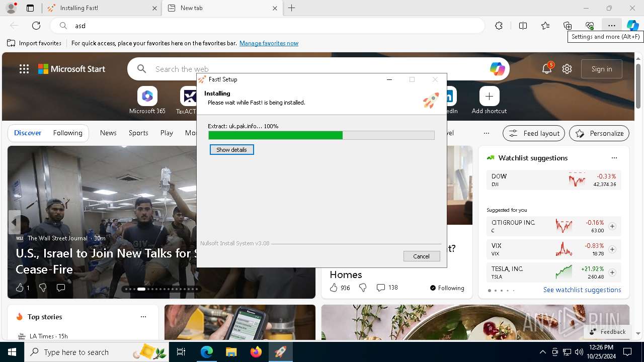644x362 pixels.
Task: Select the Following feed tab
Action: pyautogui.click(x=67, y=133)
